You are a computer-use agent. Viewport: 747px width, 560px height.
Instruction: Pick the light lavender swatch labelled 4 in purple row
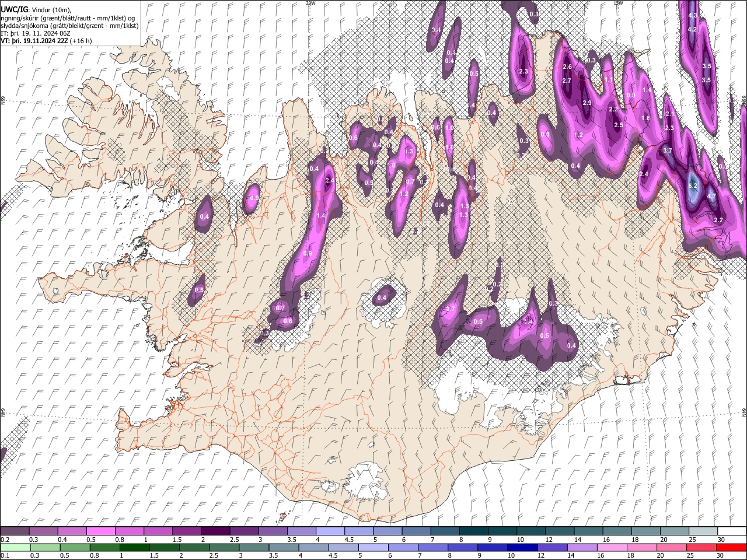pos(330,531)
